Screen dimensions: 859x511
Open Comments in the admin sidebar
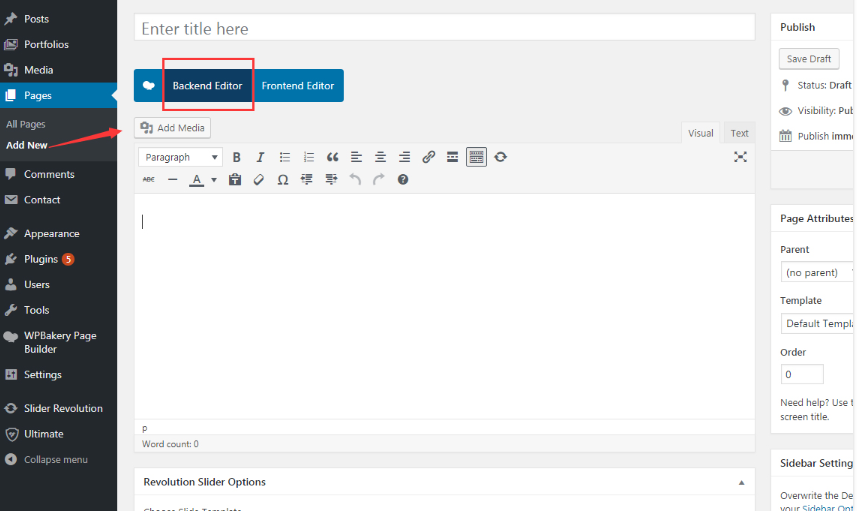tap(49, 174)
